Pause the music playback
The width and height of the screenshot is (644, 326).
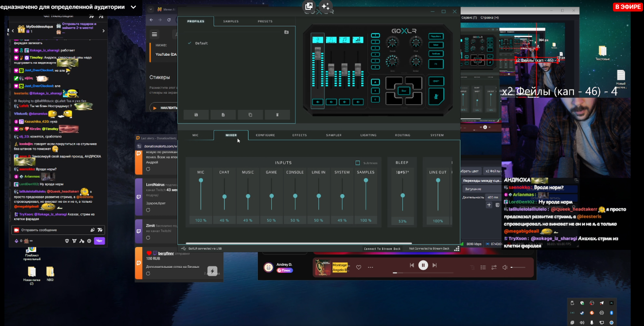(x=423, y=265)
